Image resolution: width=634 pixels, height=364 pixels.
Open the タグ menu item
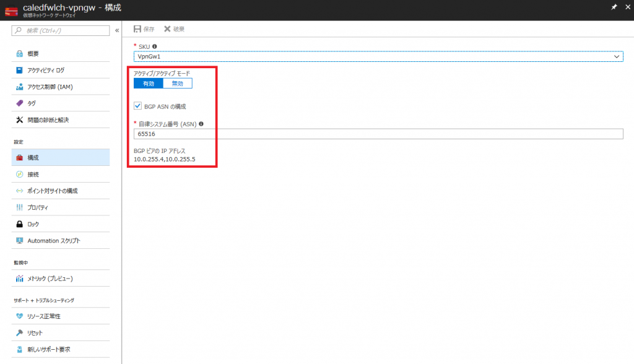[61, 103]
